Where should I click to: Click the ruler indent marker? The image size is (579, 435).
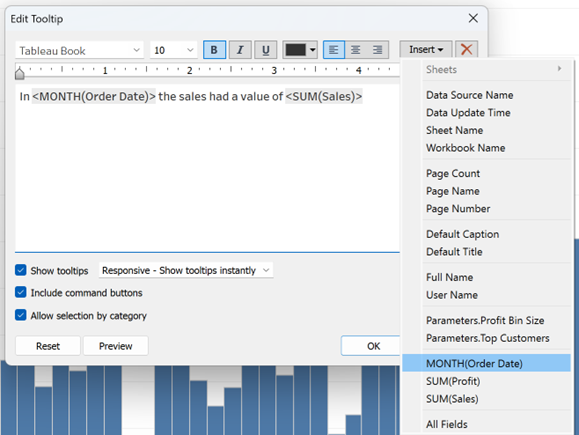tap(20, 73)
